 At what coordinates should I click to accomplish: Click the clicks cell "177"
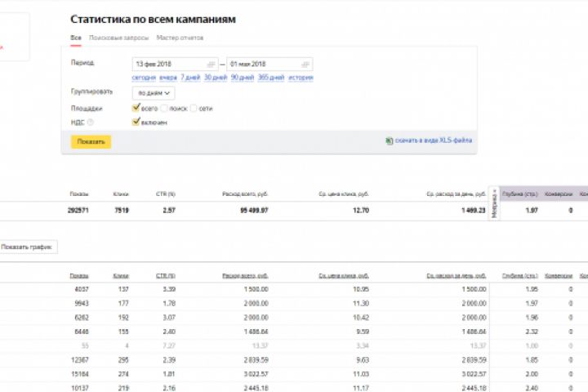point(123,303)
